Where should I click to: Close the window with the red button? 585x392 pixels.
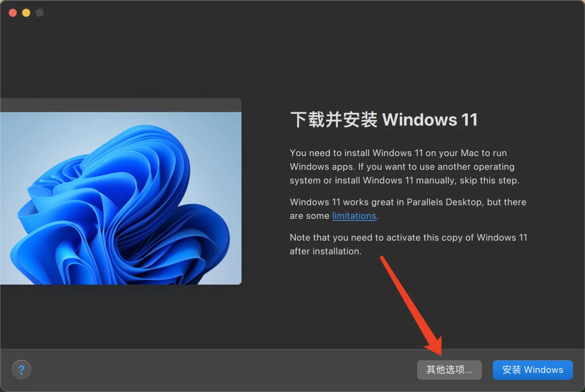pyautogui.click(x=13, y=13)
